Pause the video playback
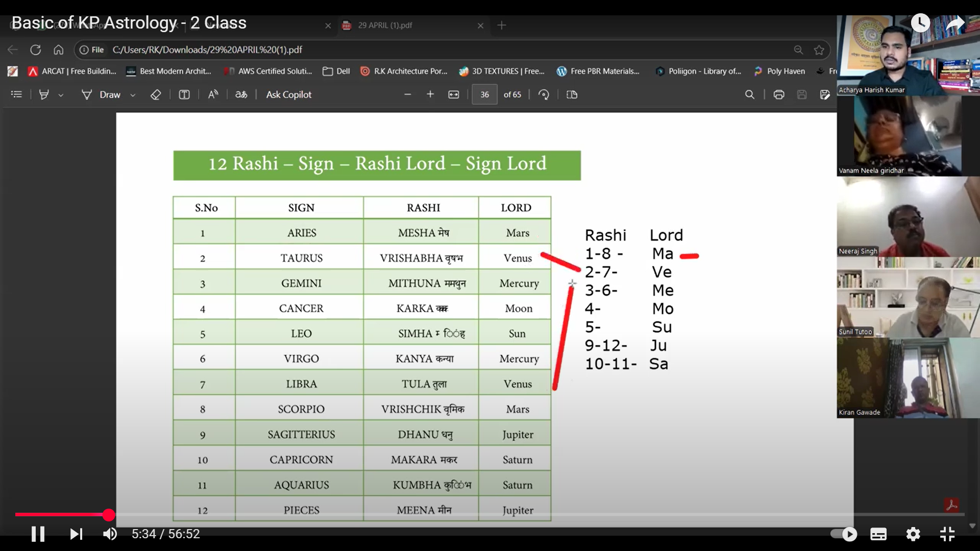This screenshot has height=551, width=980. 38,534
